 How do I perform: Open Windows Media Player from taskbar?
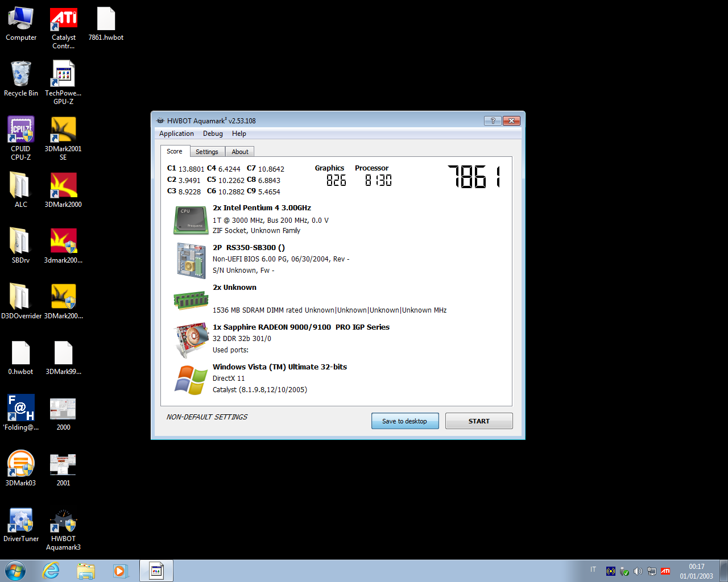(x=121, y=571)
